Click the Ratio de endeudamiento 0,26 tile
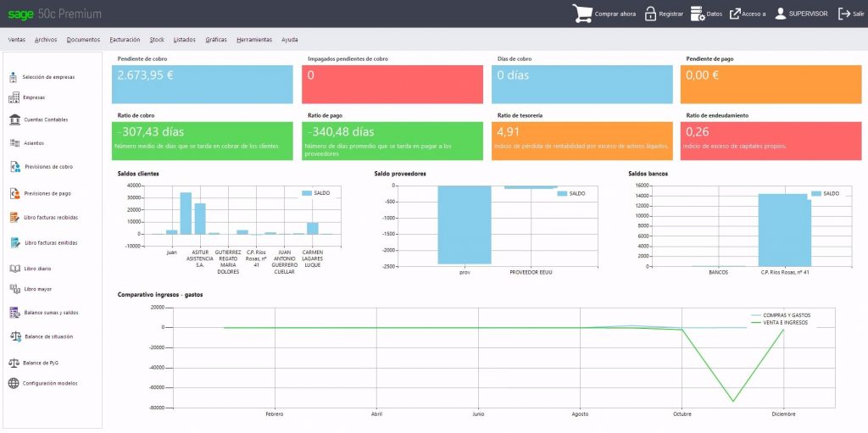This screenshot has height=433, width=868. tap(771, 142)
